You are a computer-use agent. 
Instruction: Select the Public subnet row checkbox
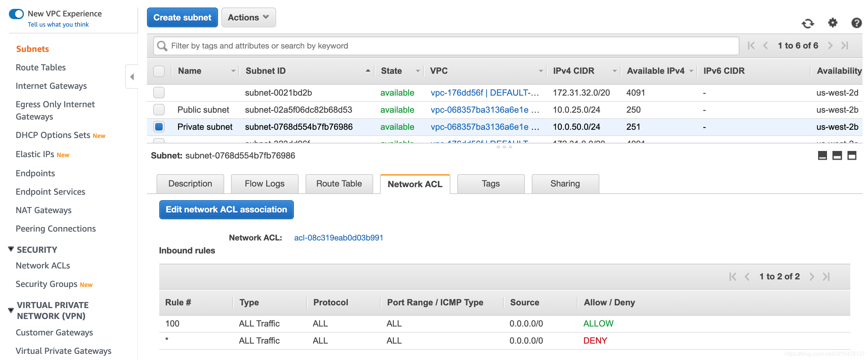click(x=159, y=110)
